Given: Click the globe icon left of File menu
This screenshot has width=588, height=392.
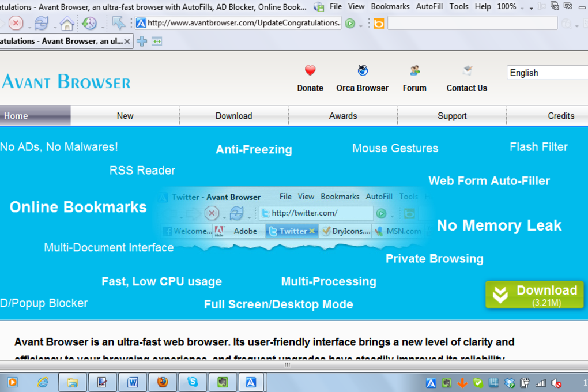Looking at the screenshot, I should click(x=319, y=7).
